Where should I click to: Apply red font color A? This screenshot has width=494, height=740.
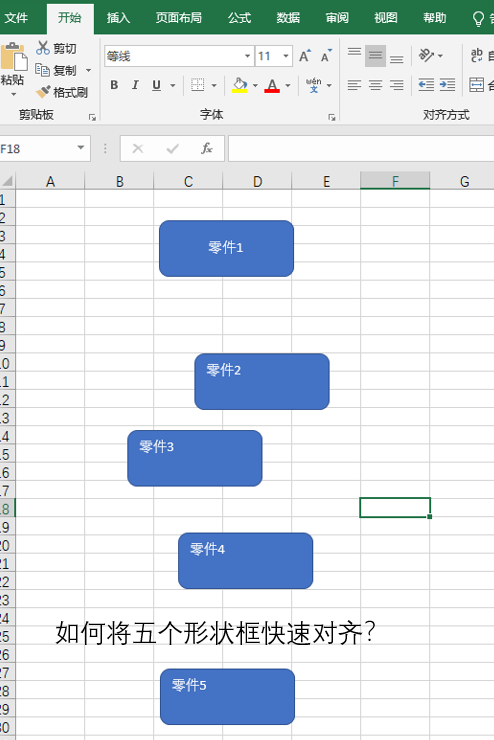point(272,85)
